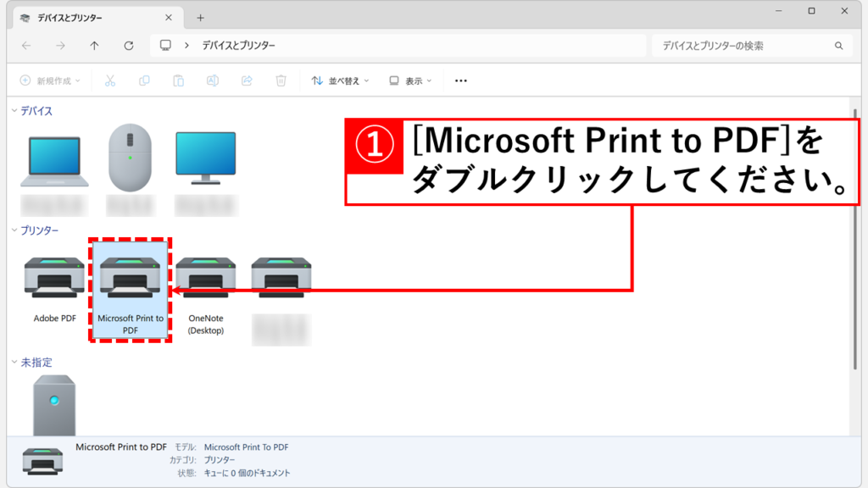
Task: Click the 'プリンター' category value in details
Action: (x=220, y=460)
